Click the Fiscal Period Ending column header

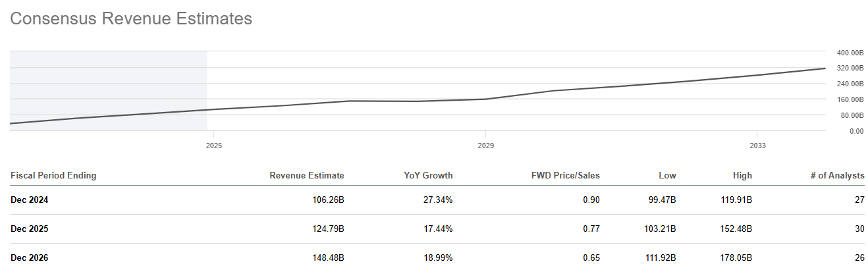pyautogui.click(x=53, y=176)
